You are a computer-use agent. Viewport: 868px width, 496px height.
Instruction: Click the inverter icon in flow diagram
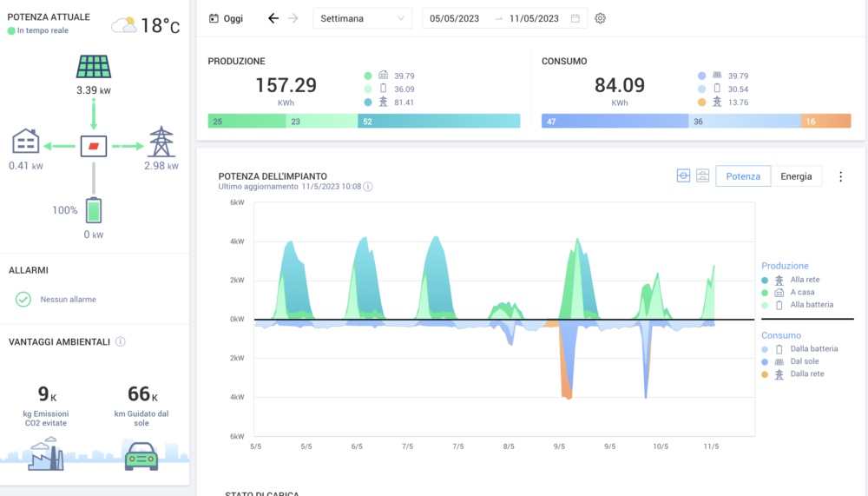(93, 146)
